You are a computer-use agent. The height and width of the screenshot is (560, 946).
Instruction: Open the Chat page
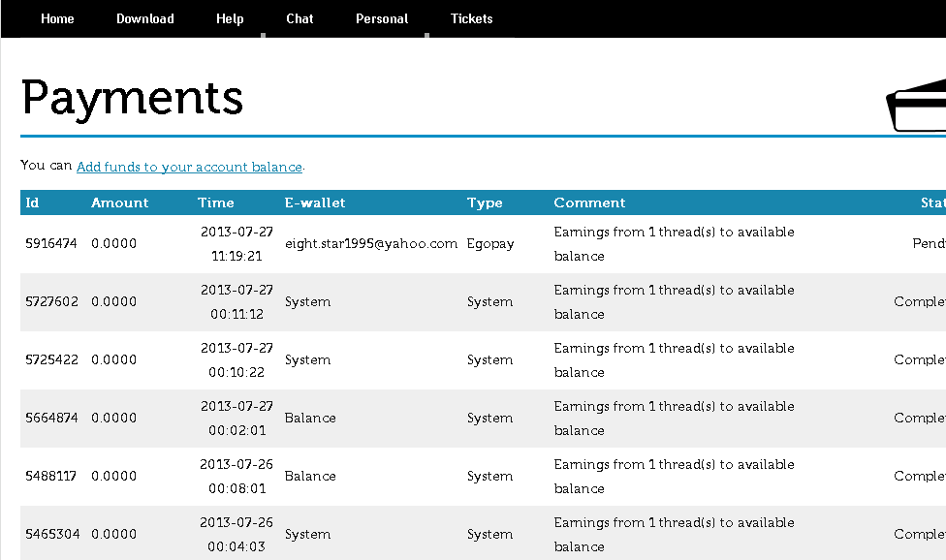[x=300, y=18]
